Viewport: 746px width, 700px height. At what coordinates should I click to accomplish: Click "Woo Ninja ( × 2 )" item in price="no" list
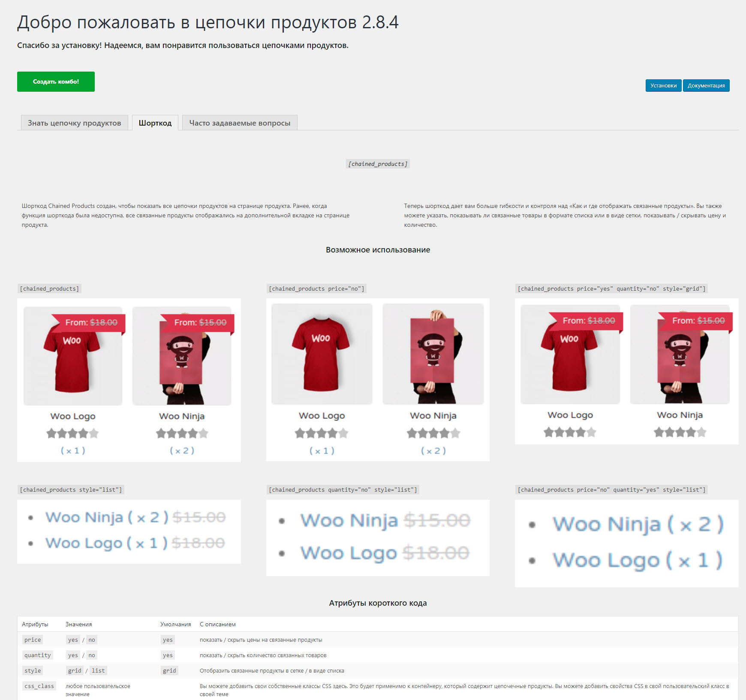(638, 524)
